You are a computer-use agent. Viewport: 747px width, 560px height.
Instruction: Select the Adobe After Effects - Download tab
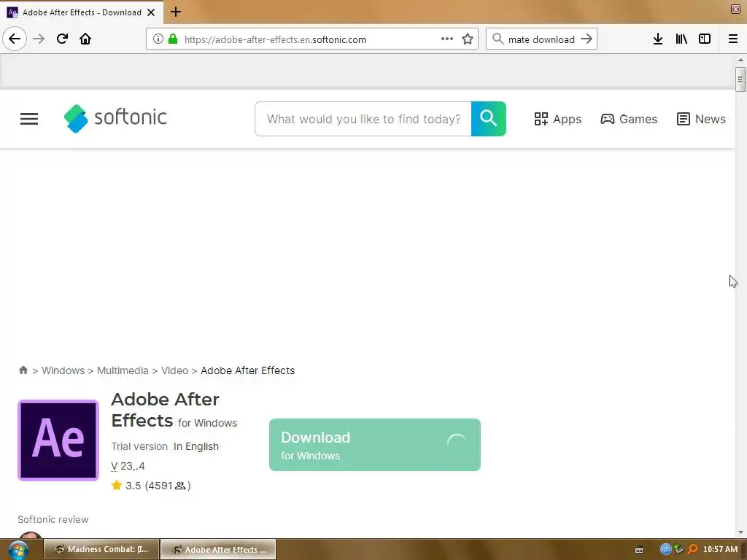pyautogui.click(x=82, y=12)
